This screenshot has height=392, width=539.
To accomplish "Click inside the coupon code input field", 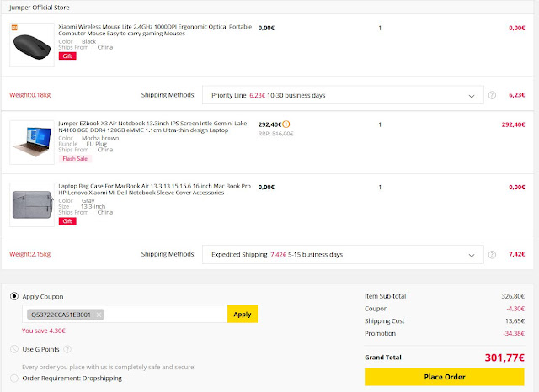I will tap(160, 315).
